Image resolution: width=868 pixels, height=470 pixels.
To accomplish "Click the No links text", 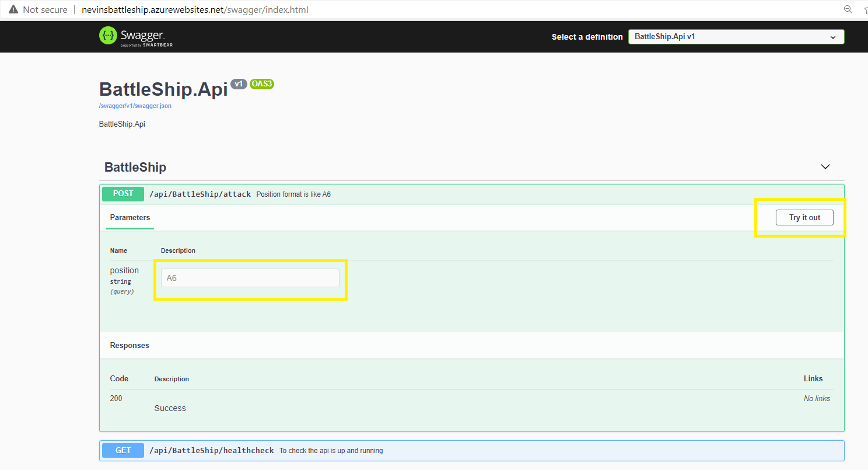I will (x=817, y=398).
